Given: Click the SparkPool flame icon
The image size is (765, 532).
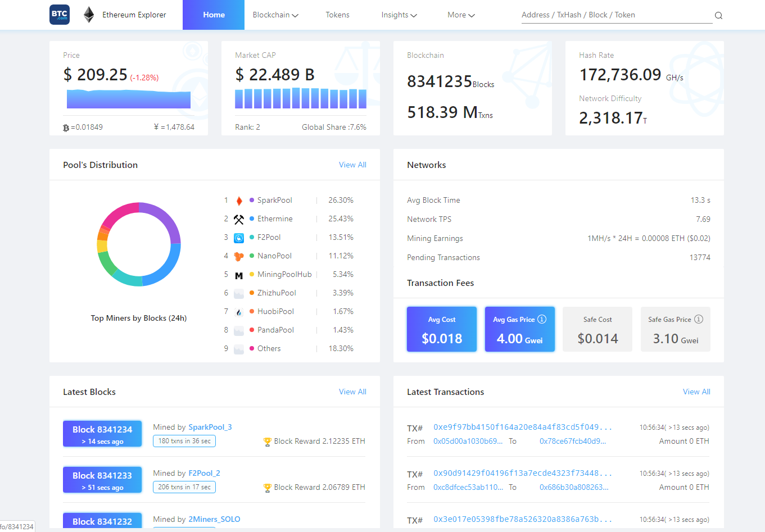Looking at the screenshot, I should pos(239,201).
